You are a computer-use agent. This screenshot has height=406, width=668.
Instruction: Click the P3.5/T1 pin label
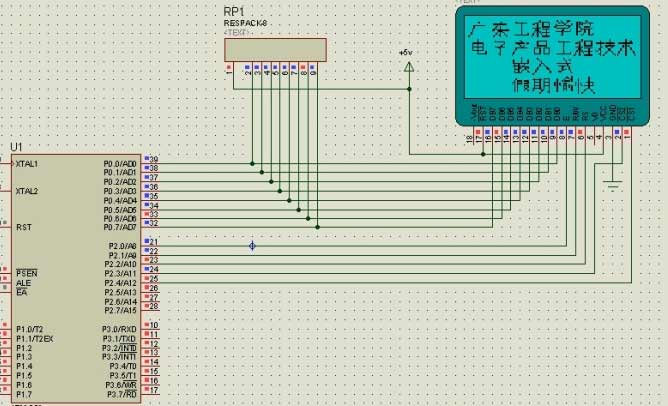(x=123, y=376)
